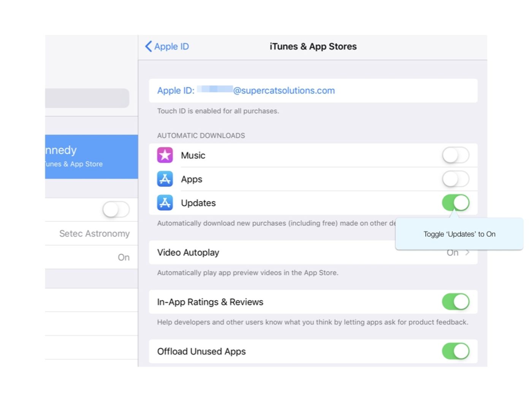Click the Music star icon
The image size is (532, 399).
(x=165, y=155)
